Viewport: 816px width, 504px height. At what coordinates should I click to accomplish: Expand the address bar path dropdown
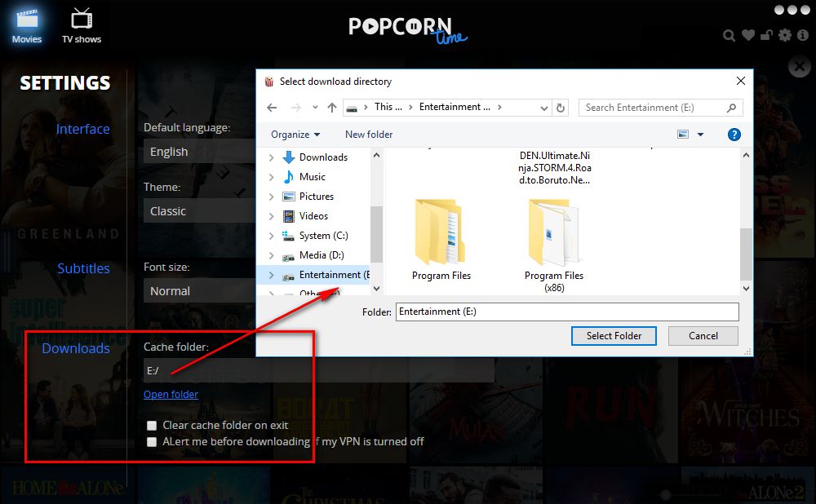tap(543, 108)
